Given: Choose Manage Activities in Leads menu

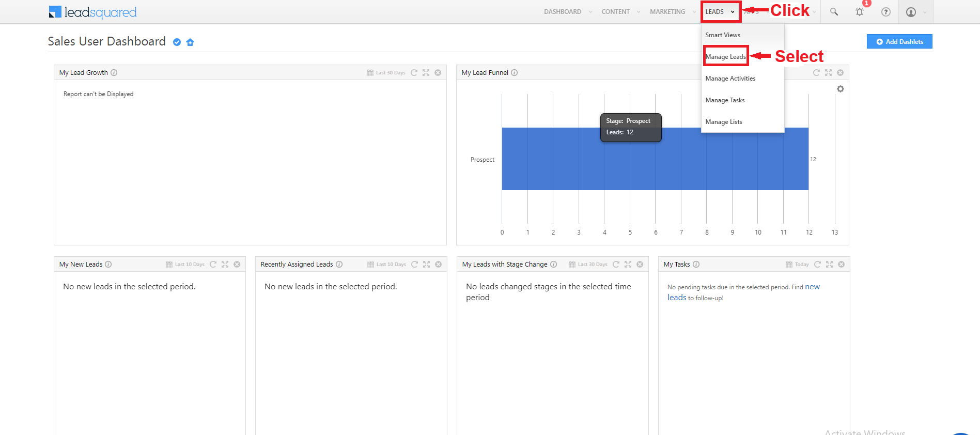Looking at the screenshot, I should coord(730,79).
